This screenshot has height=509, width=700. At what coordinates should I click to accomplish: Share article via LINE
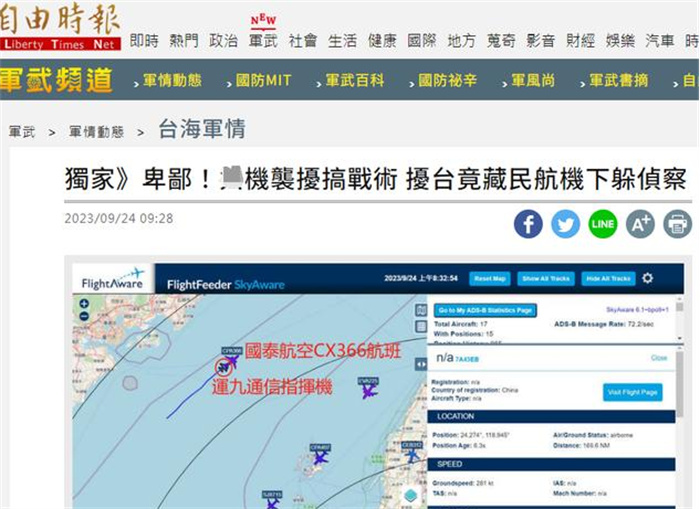pyautogui.click(x=603, y=224)
